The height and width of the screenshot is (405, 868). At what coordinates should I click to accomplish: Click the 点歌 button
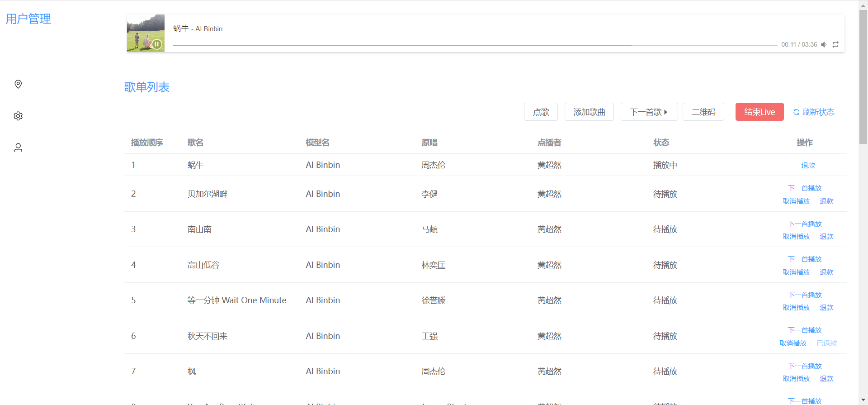point(541,112)
